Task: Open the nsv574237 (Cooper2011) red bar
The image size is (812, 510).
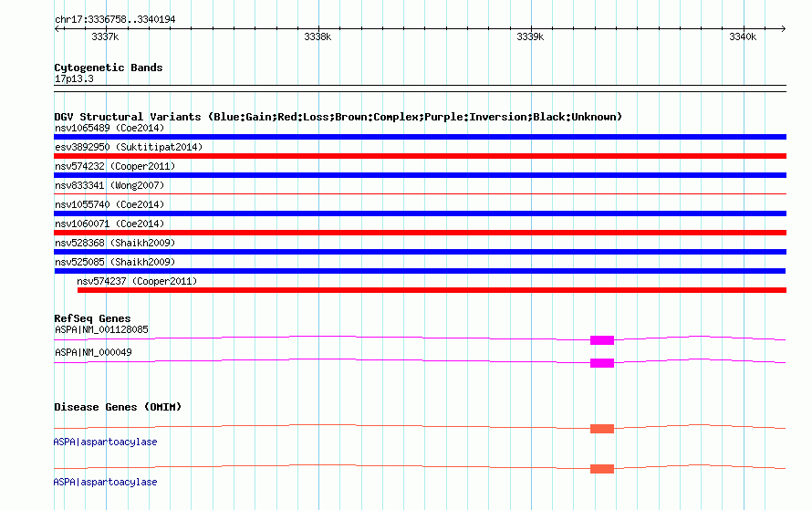Action: click(432, 290)
